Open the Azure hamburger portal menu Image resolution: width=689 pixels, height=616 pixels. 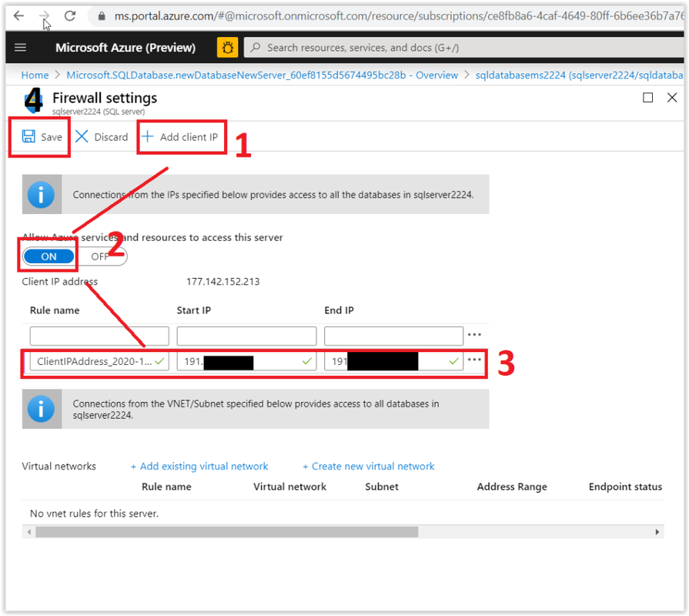coord(21,48)
